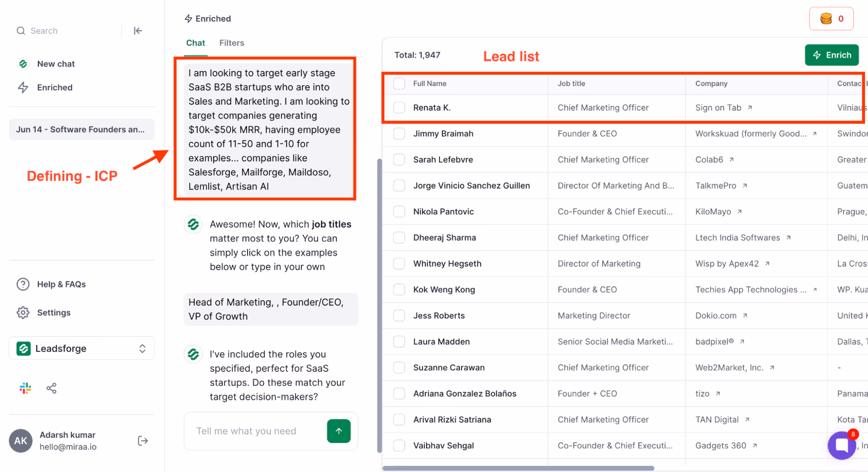Open Colab6 external link arrow
Image resolution: width=868 pixels, height=472 pixels.
[x=732, y=160]
